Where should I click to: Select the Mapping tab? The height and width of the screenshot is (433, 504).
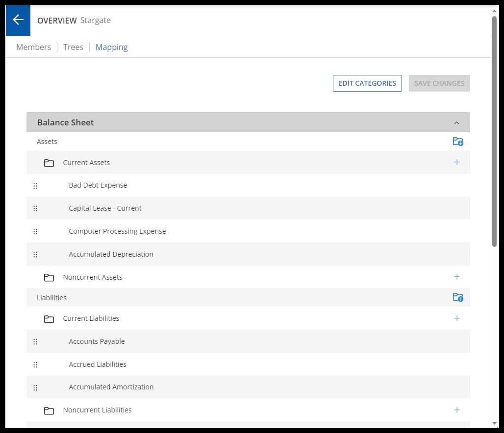(111, 47)
